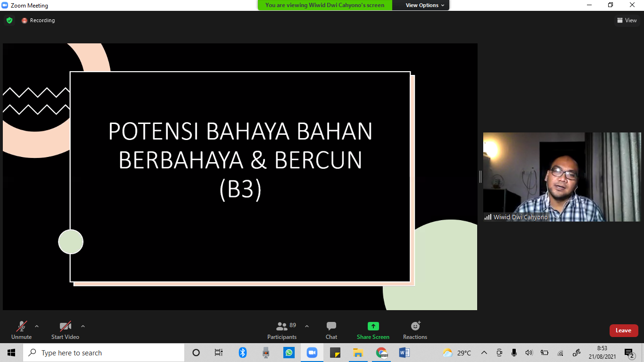The height and width of the screenshot is (362, 644).
Task: Open Google Chrome from the taskbar
Action: pyautogui.click(x=381, y=353)
